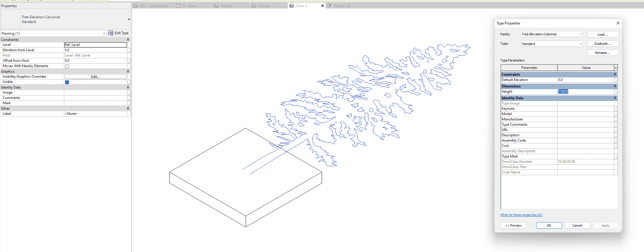Click the Label value <None>
The height and width of the screenshot is (252, 644).
click(95, 114)
